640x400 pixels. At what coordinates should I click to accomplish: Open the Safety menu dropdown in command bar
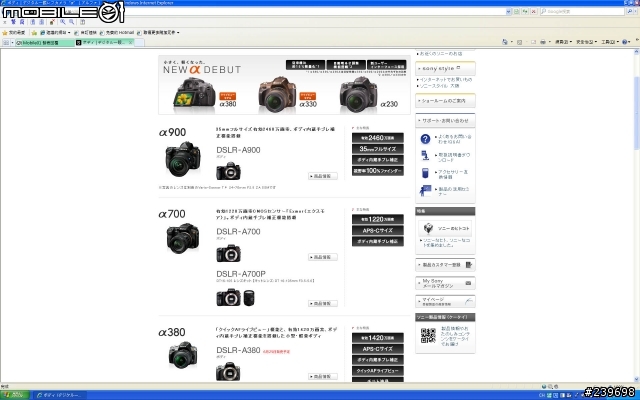(586, 42)
